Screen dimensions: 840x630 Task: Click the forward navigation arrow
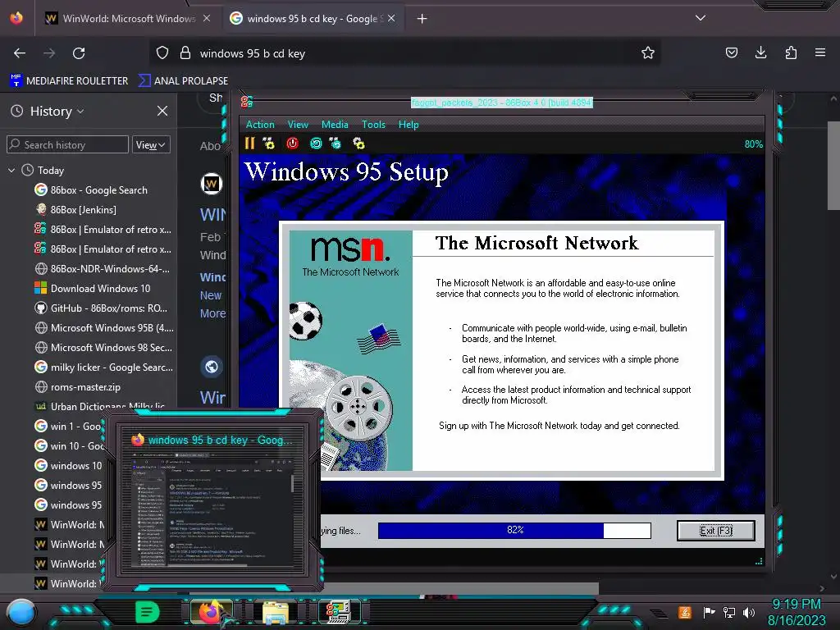point(49,53)
